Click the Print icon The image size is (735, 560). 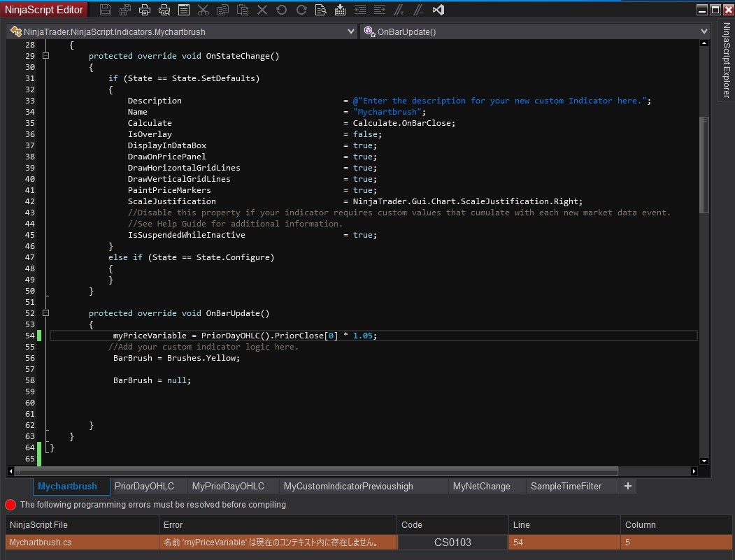(x=145, y=10)
